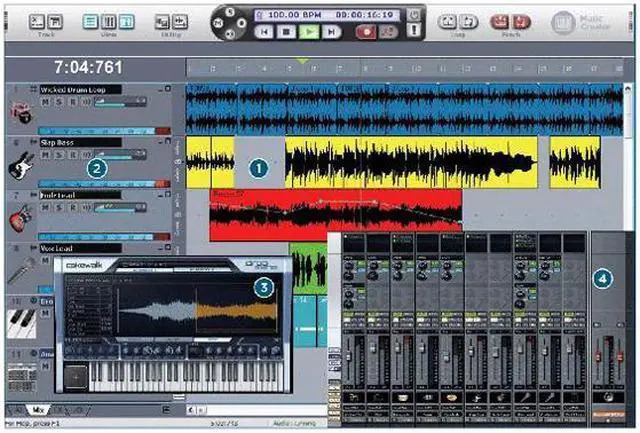
Task: Minimize the Wicked Drum Loop track strip
Action: 161,90
